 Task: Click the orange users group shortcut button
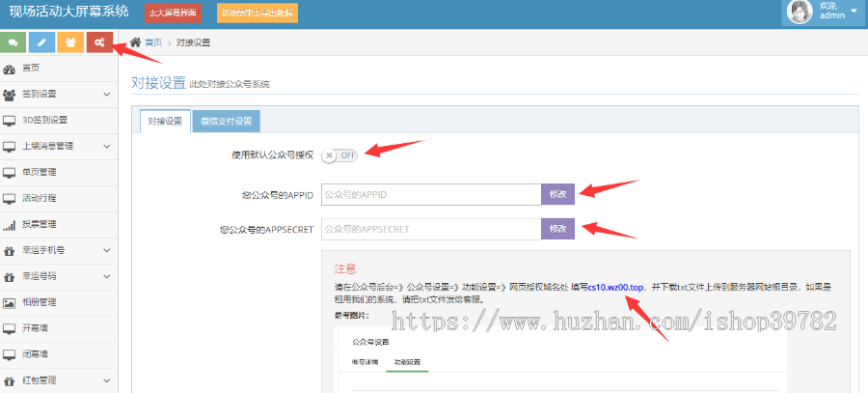pyautogui.click(x=69, y=42)
